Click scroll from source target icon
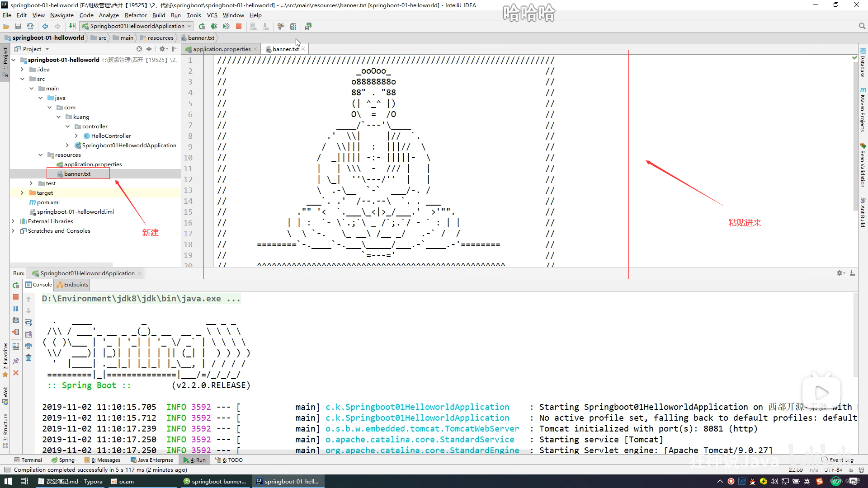The image size is (868, 488). tap(139, 49)
